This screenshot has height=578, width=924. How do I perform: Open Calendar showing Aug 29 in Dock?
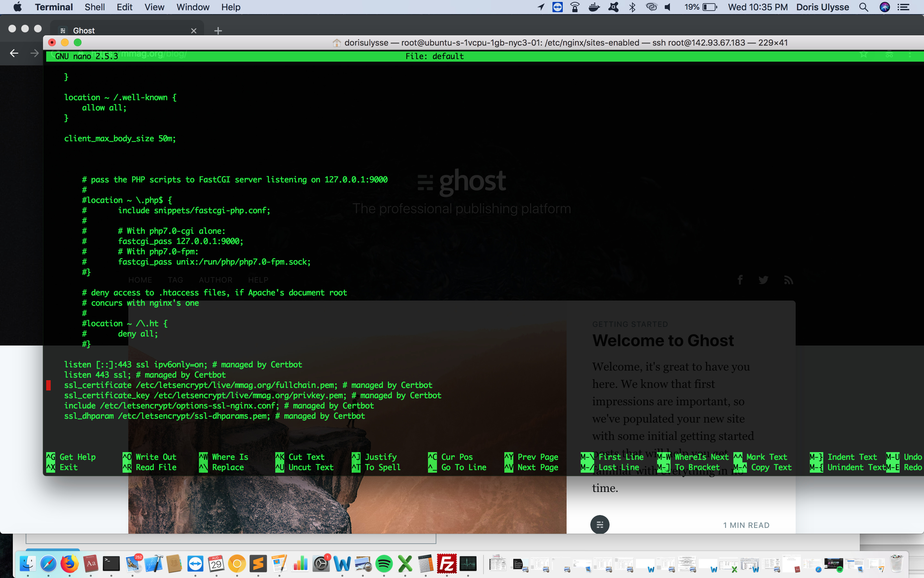tap(216, 564)
